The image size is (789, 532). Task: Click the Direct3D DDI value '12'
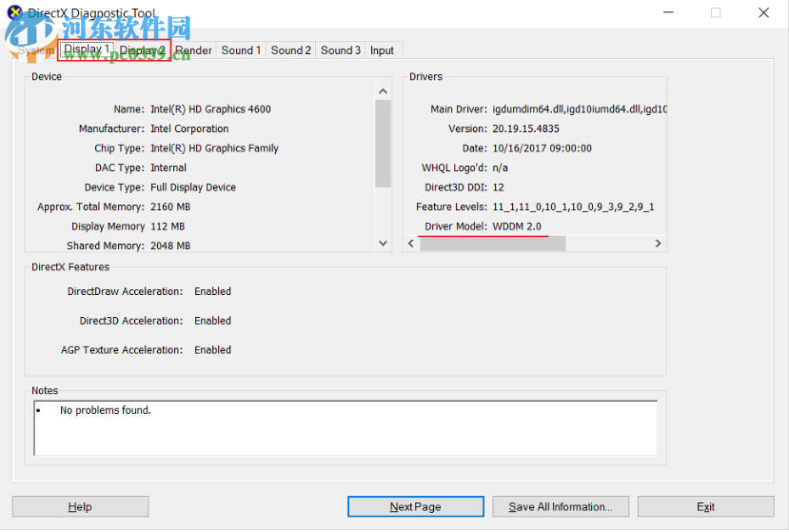pyautogui.click(x=498, y=187)
